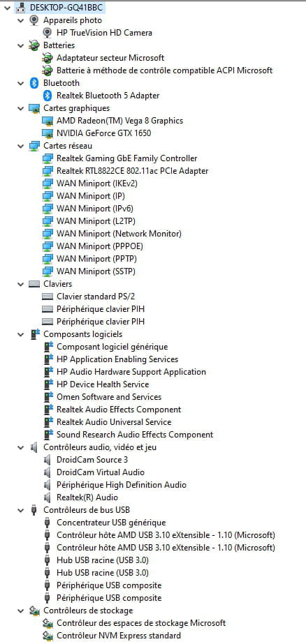Select Omen Software and Services

point(109,397)
